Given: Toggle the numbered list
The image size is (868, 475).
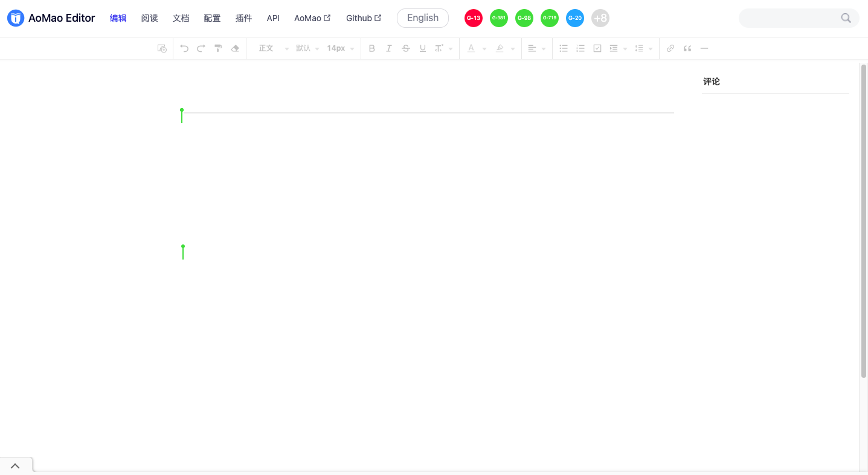Looking at the screenshot, I should pyautogui.click(x=580, y=48).
